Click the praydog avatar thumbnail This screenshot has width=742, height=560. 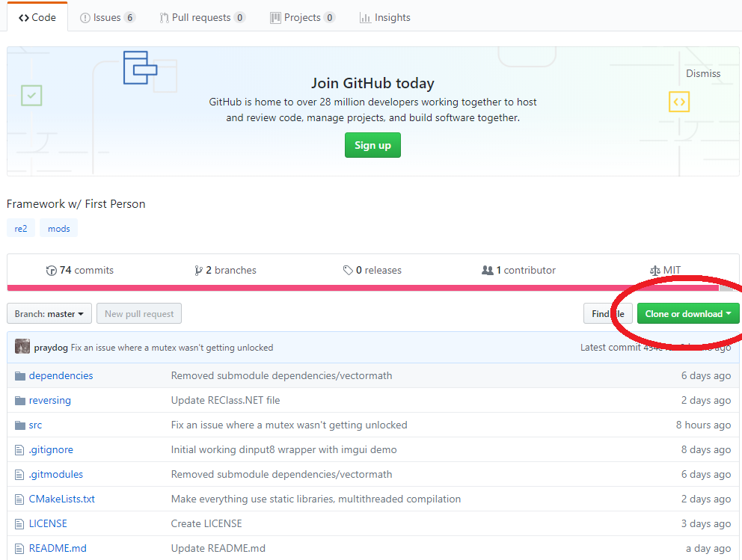point(22,347)
